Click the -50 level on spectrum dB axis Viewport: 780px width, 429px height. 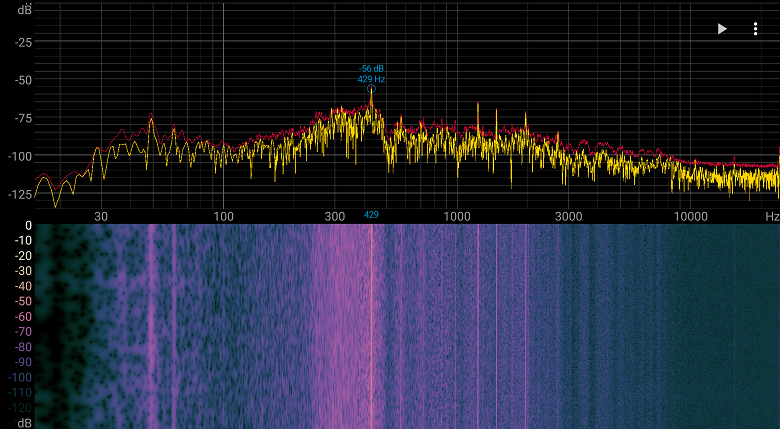click(x=23, y=80)
